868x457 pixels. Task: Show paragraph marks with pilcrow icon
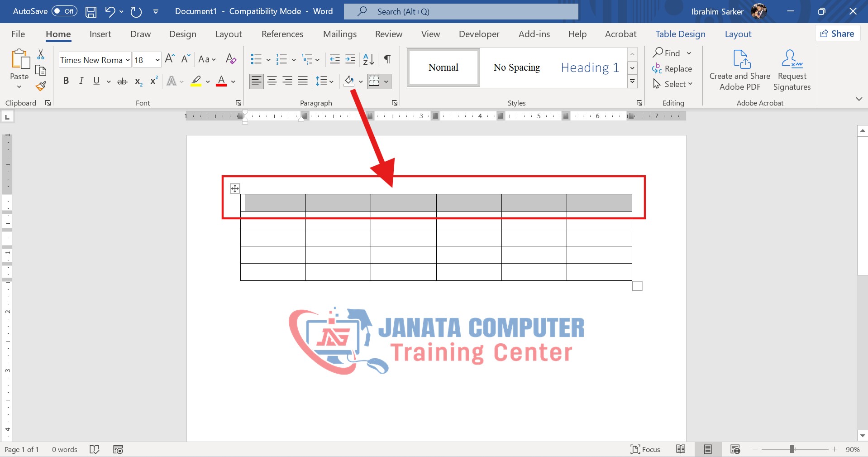coord(387,59)
